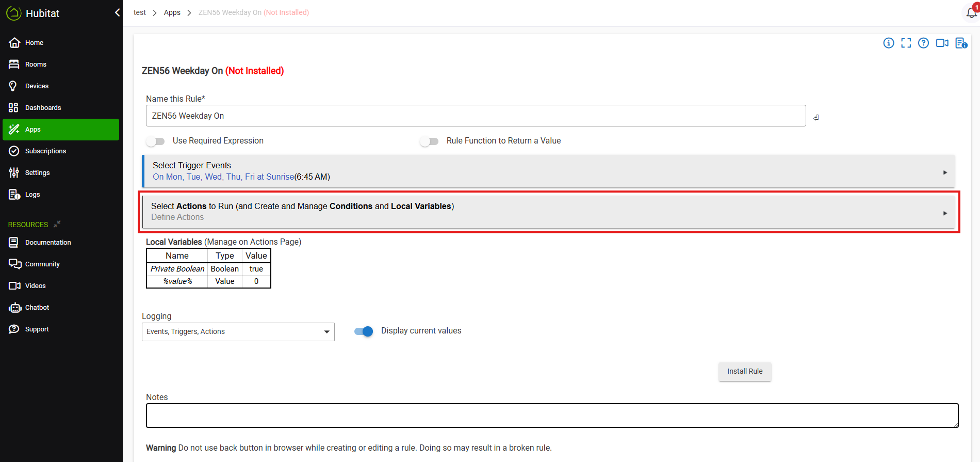
Task: Click the video camera icon in toolbar
Action: point(942,43)
